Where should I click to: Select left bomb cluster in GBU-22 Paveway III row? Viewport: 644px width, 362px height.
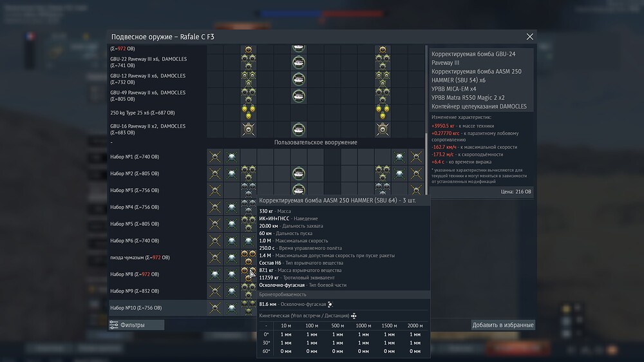pos(248,62)
